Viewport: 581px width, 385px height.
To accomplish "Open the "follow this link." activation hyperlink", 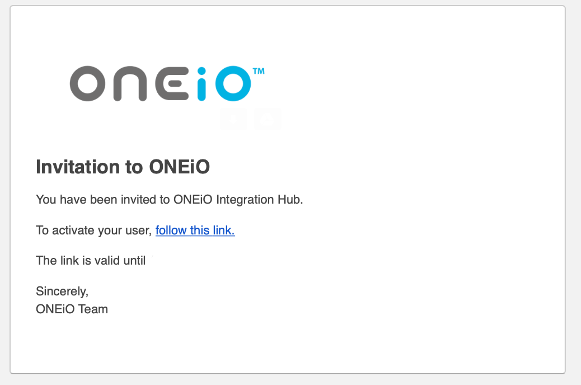I will (195, 230).
